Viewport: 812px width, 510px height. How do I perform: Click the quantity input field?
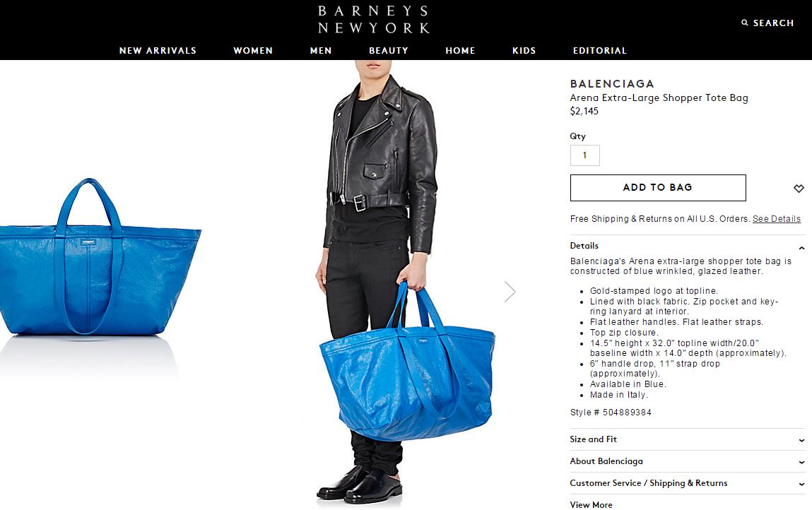[x=584, y=155]
